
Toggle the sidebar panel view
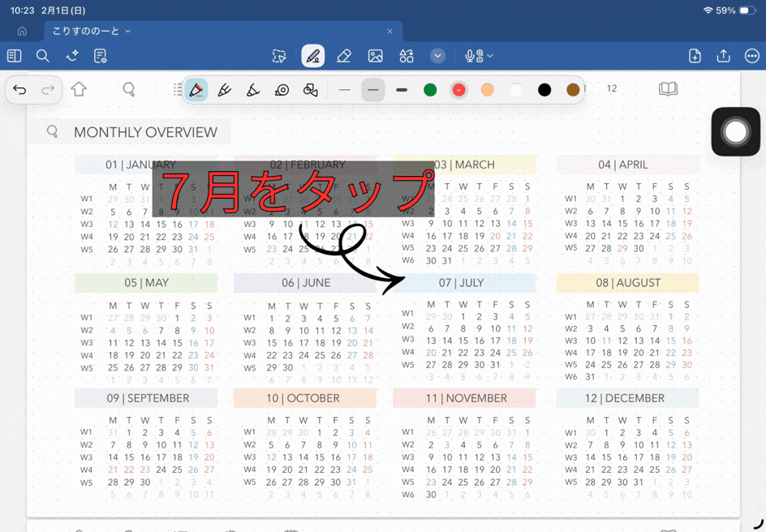pos(15,56)
